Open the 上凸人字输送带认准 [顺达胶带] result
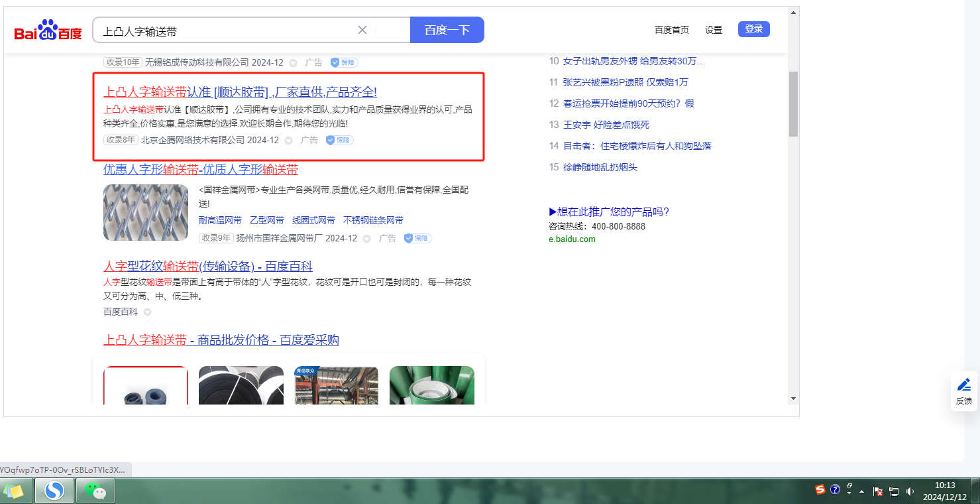 [x=240, y=92]
